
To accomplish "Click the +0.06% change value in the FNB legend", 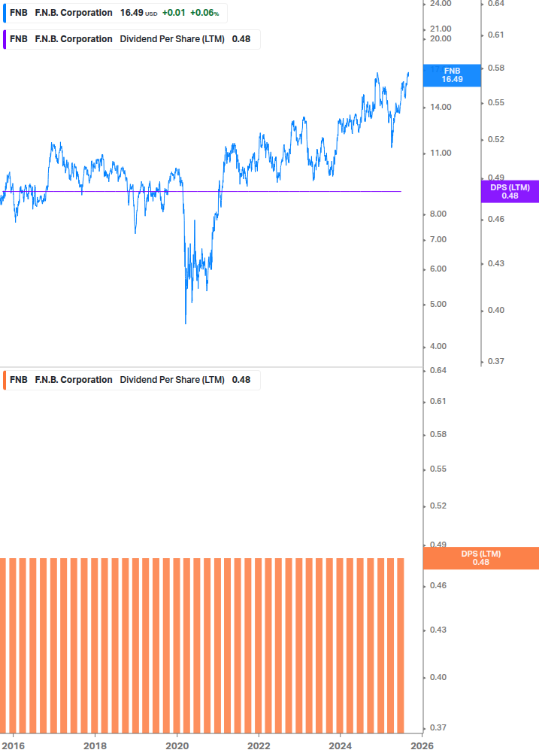I will point(205,13).
